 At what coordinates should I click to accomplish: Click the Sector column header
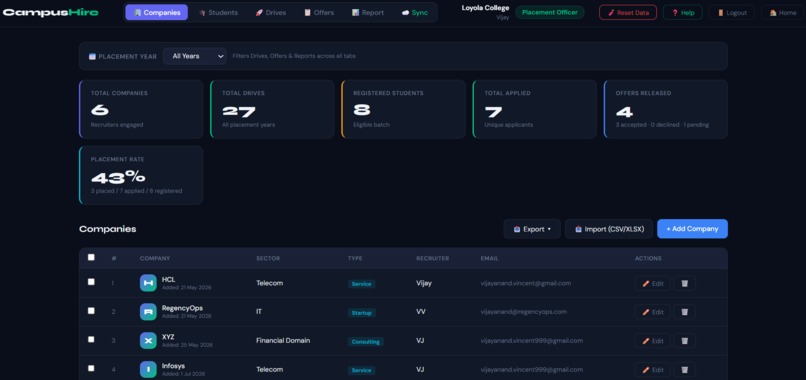(268, 258)
